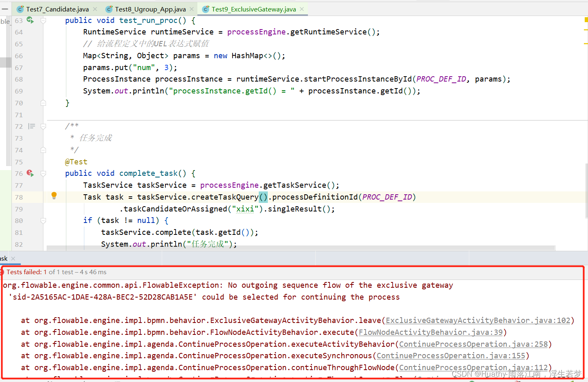
Task: Click the gateway sid 'sid-2A5165AC-1DAE-428A-BEC2-52D28CAB1A5E'
Action: point(103,297)
